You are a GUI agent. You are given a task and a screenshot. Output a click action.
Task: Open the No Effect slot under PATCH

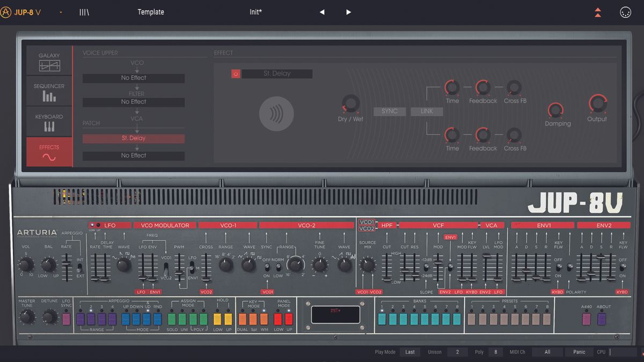point(133,155)
